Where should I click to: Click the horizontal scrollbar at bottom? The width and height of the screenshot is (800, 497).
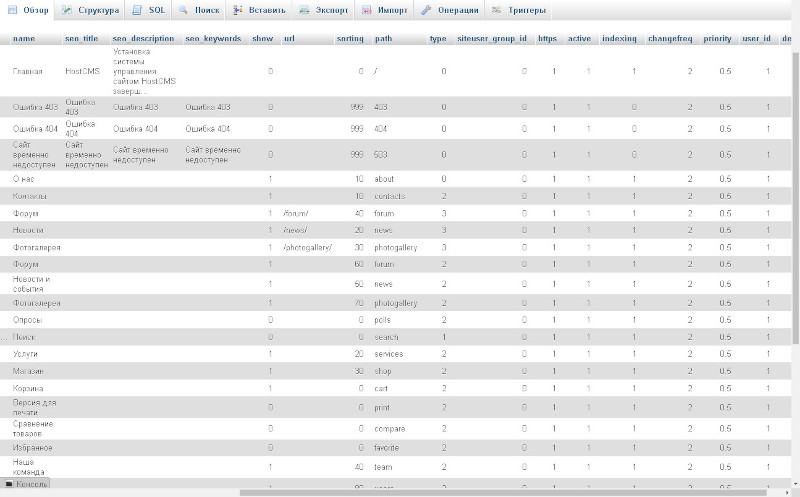pos(503,493)
